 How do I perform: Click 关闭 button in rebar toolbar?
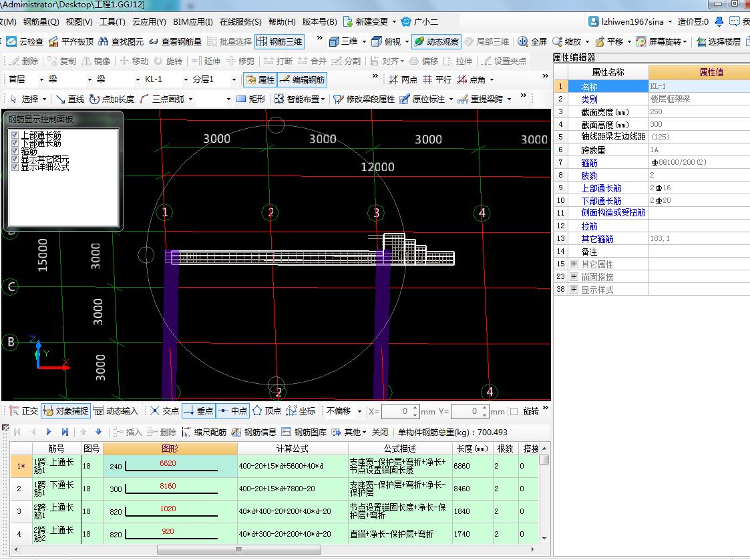[x=380, y=433]
